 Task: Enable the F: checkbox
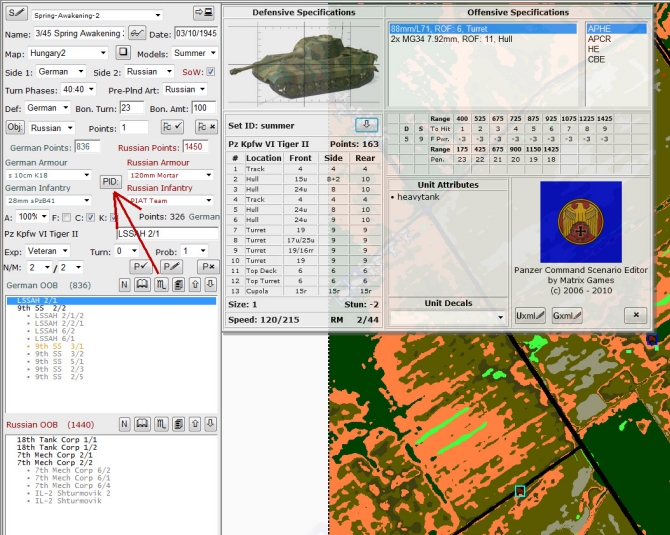(x=66, y=217)
